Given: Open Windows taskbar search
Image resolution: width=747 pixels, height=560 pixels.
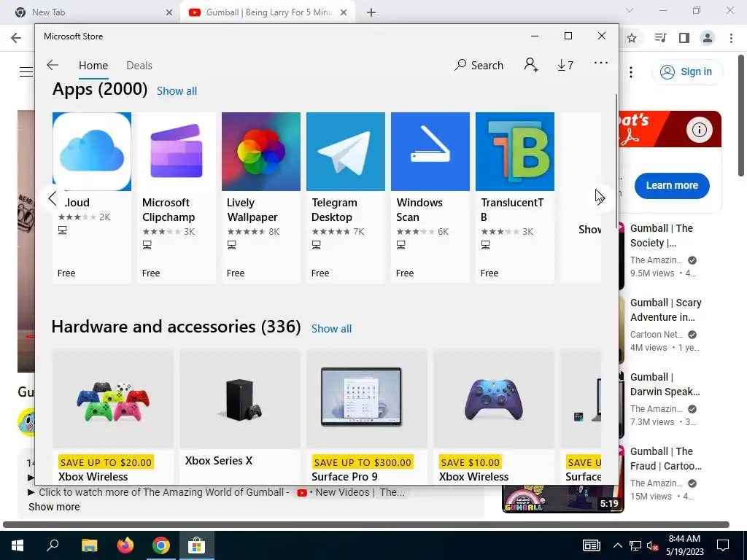Looking at the screenshot, I should click(53, 545).
